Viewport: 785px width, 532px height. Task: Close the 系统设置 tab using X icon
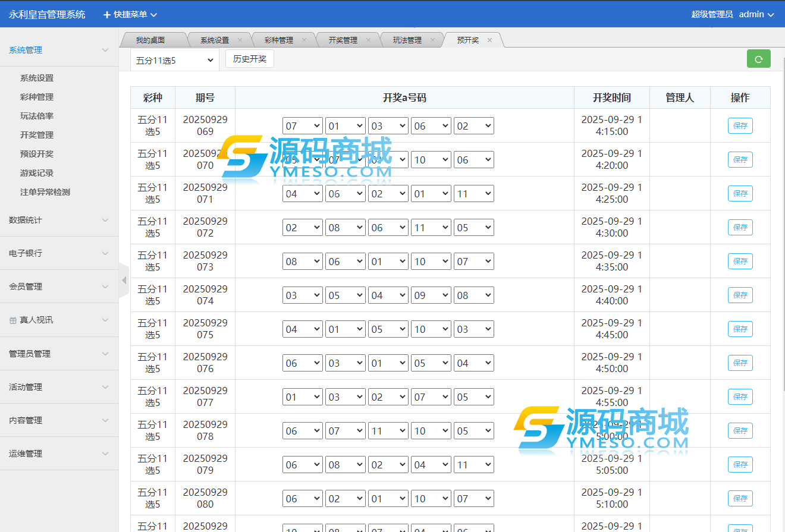click(x=240, y=40)
